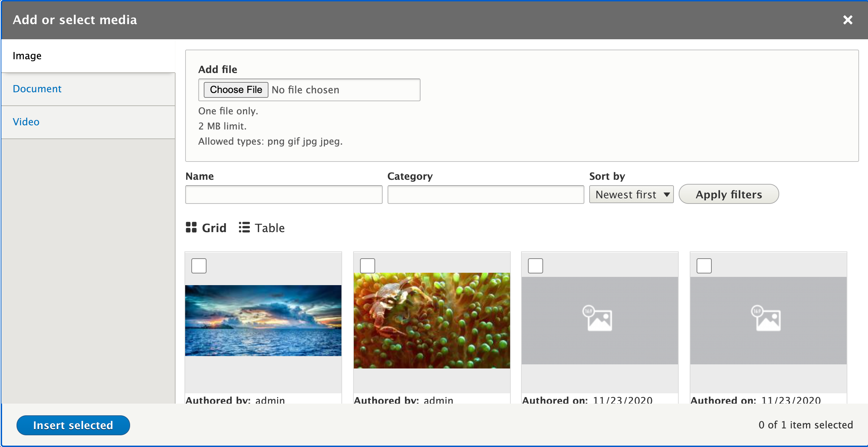
Task: Check the fourth media item checkbox
Action: point(704,266)
